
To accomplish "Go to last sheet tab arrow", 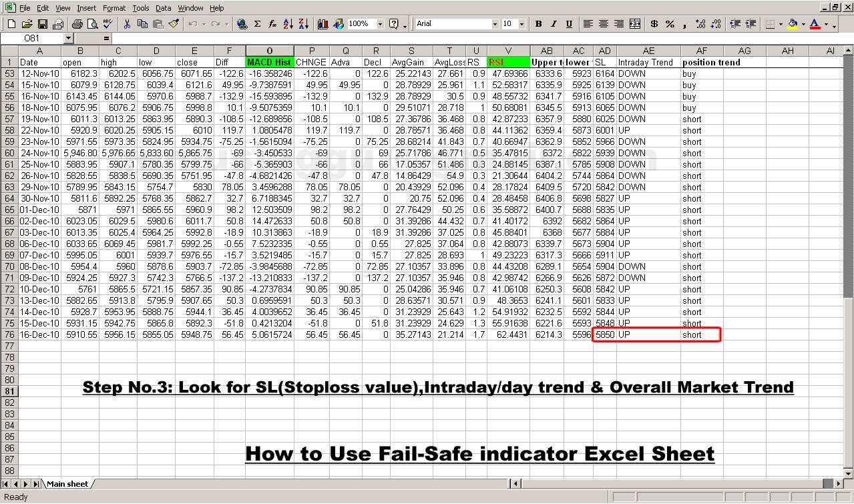I will click(x=36, y=484).
